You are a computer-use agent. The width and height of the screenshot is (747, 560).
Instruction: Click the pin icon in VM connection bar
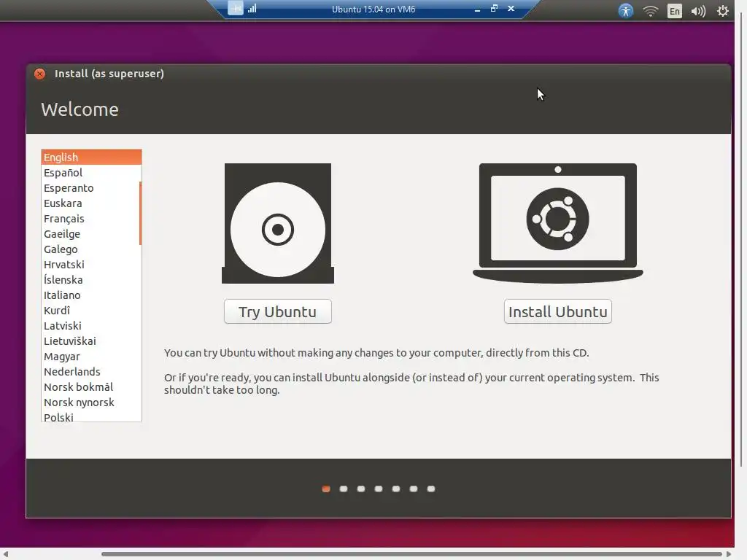click(x=236, y=8)
